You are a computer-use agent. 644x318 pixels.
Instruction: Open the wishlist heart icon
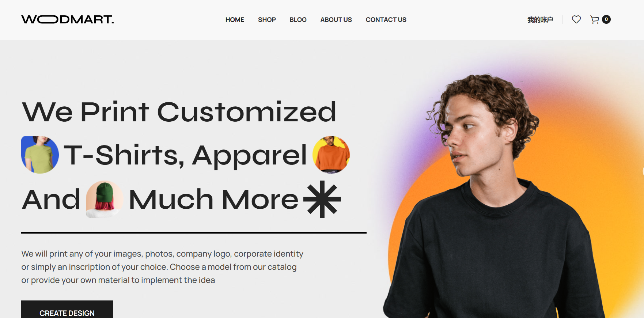click(x=576, y=19)
